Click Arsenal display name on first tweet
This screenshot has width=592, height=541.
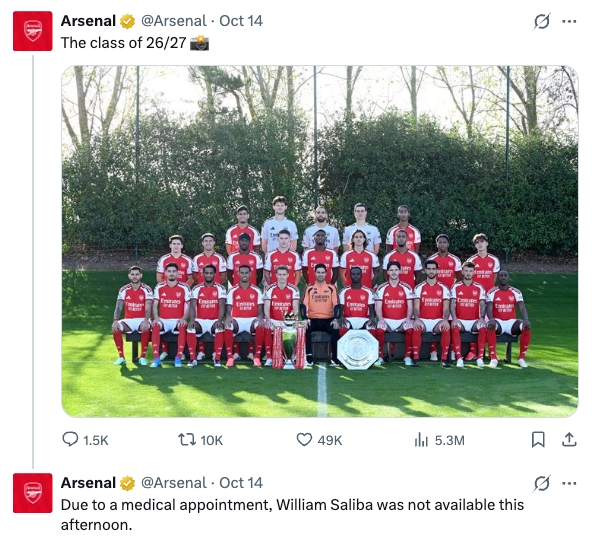[x=88, y=21]
